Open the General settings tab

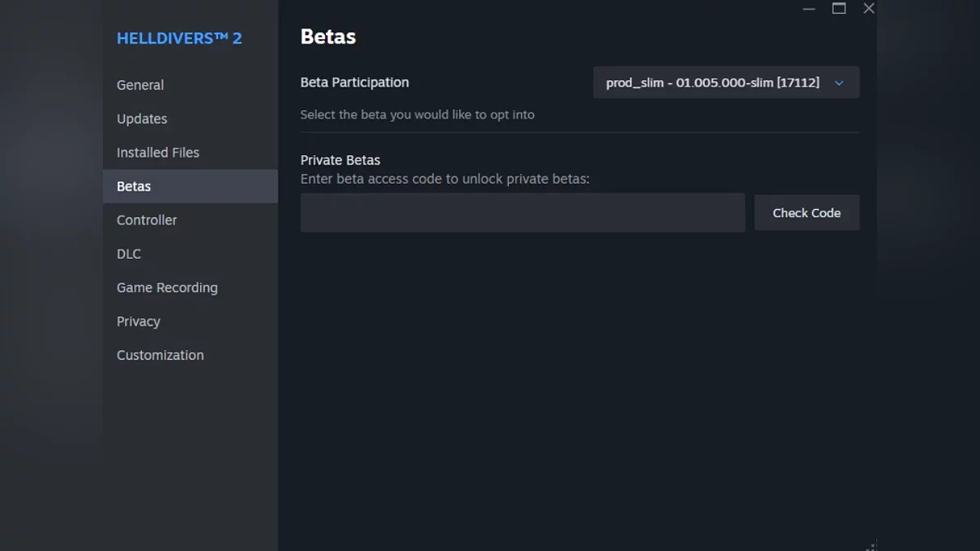140,85
